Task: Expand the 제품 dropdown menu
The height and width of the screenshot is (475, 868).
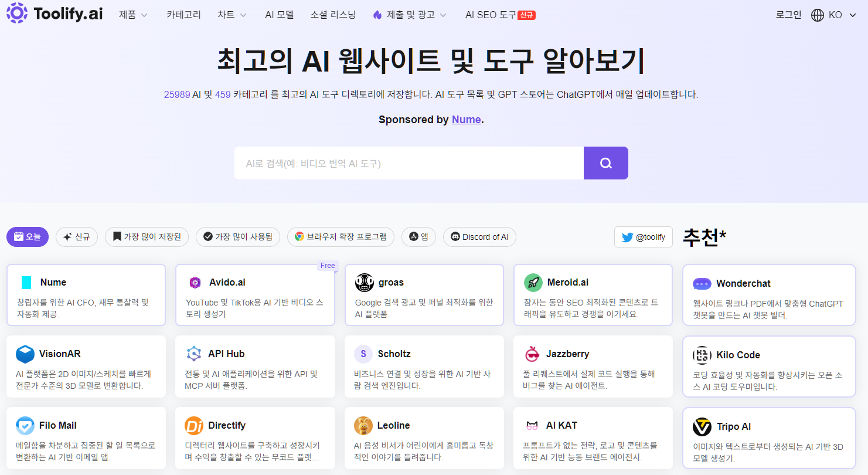Action: point(133,15)
